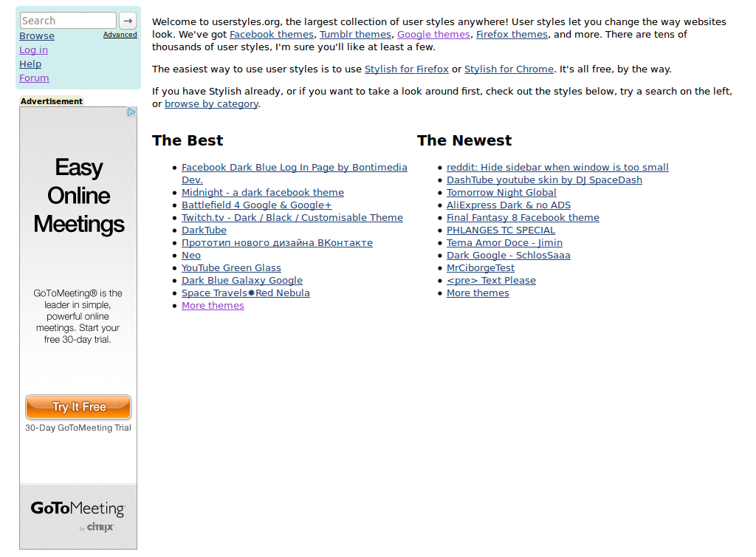Open PHLANGES TC SPECIAL style

click(501, 230)
